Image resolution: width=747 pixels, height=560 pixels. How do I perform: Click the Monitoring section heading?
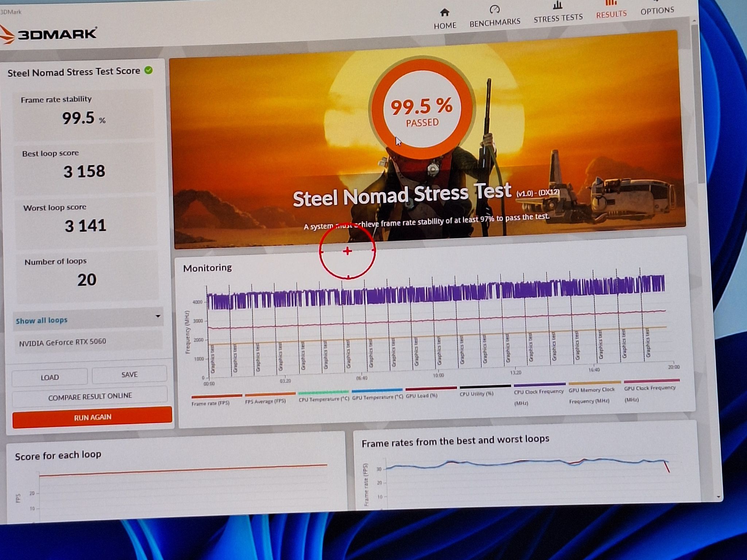(207, 268)
